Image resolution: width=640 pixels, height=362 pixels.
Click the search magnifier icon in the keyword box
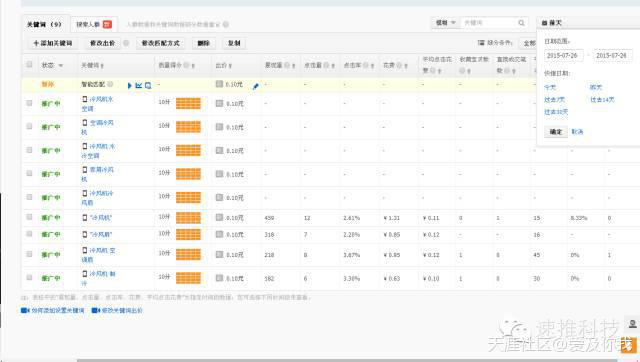coord(521,23)
